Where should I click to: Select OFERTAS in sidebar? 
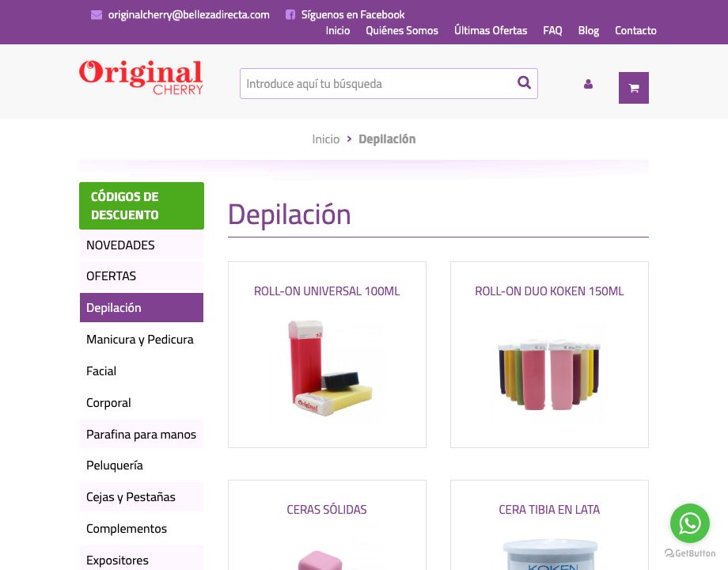[x=142, y=276]
